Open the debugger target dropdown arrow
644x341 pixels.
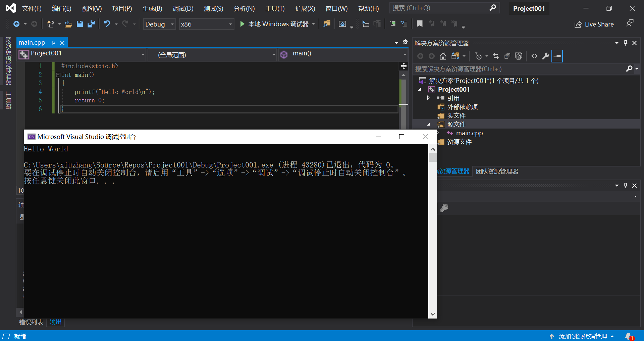(313, 24)
